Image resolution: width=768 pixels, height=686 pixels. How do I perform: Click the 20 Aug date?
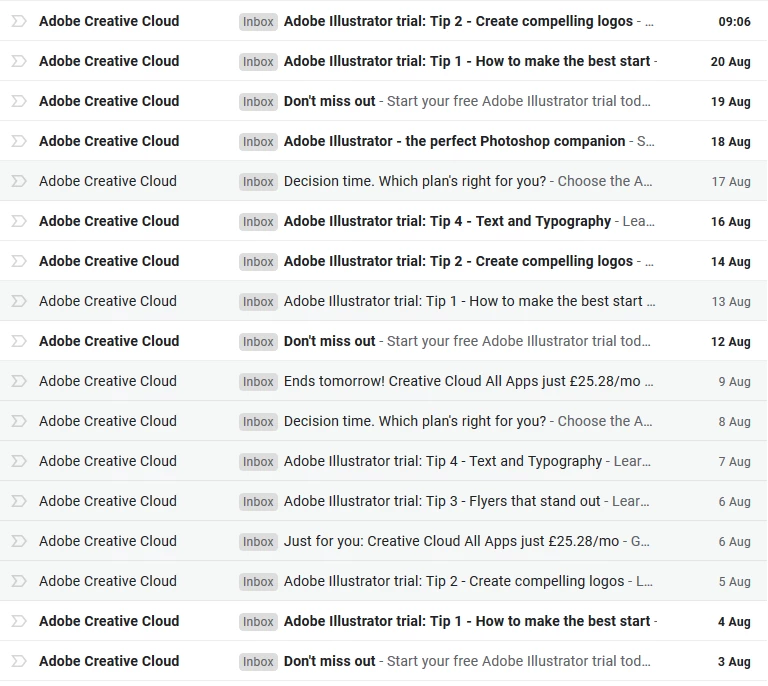730,62
